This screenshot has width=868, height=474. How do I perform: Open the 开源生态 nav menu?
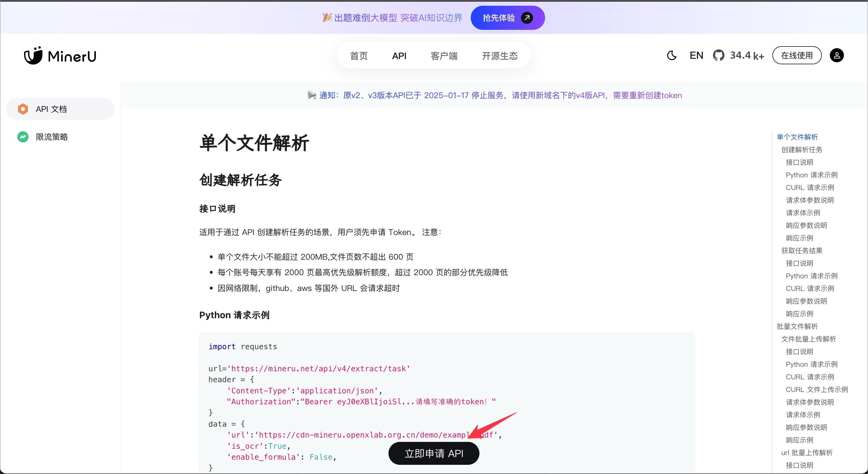(x=499, y=56)
